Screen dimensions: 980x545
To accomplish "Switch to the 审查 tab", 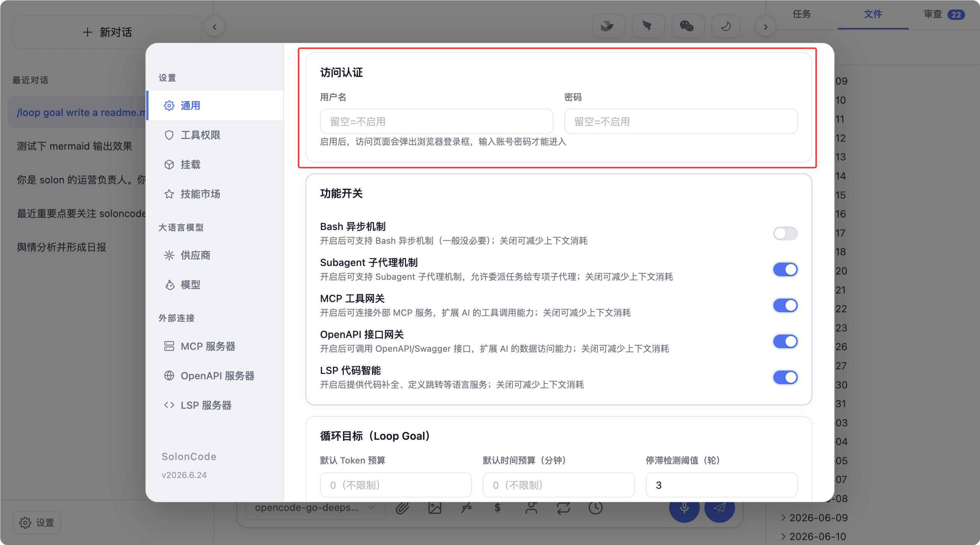I will tap(944, 15).
